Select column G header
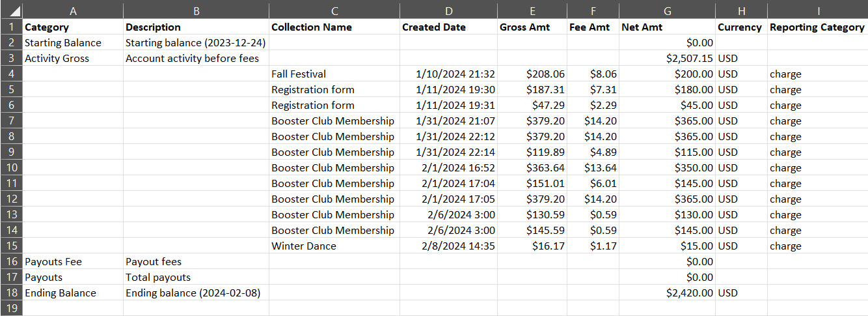 668,10
